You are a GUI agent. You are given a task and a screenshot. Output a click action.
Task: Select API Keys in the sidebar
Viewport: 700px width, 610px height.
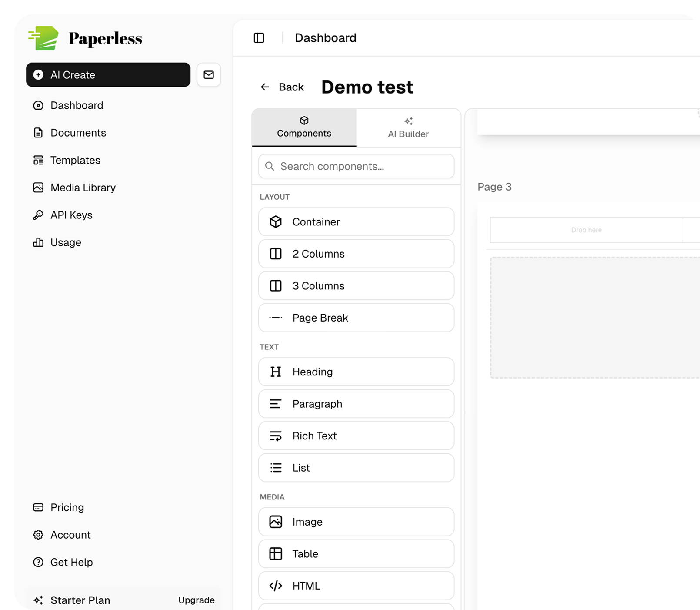pyautogui.click(x=71, y=215)
